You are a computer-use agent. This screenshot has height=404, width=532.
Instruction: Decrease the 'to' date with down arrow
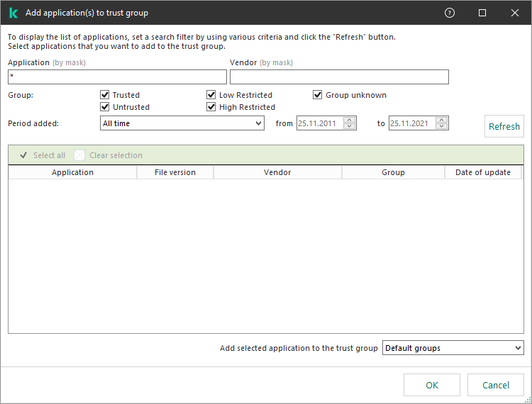coord(442,127)
